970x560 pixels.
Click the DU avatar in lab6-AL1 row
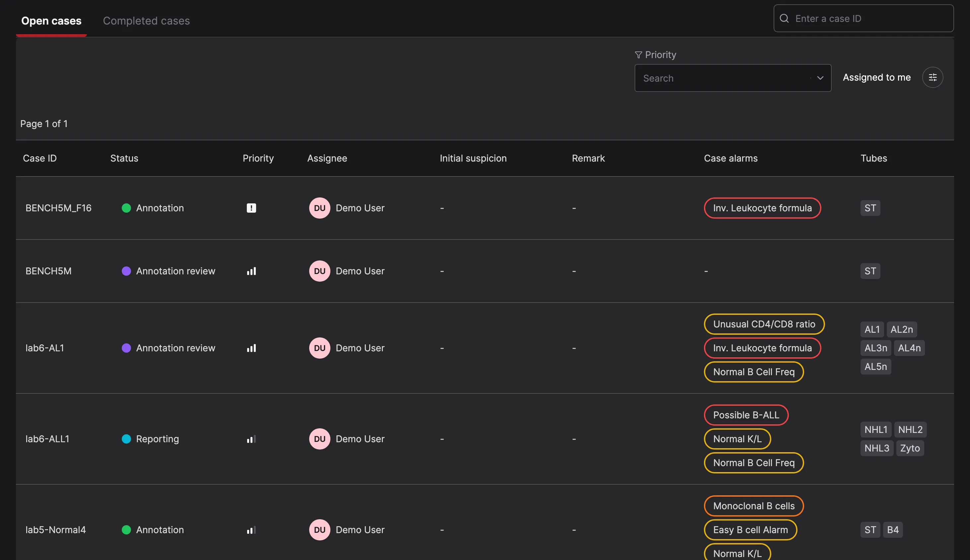319,348
